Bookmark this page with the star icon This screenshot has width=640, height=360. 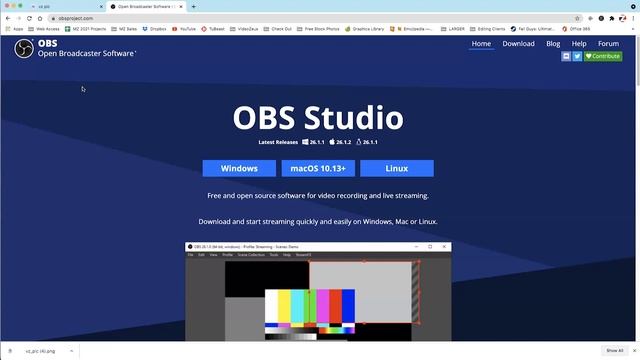click(577, 18)
